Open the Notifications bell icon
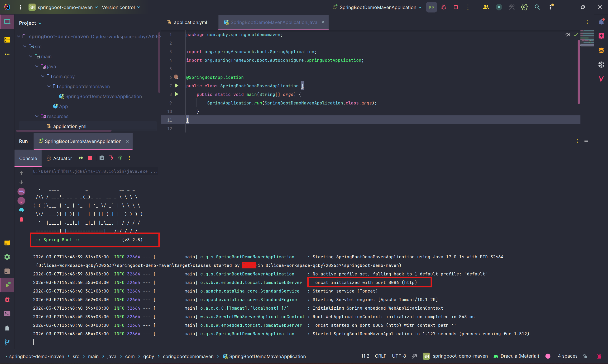The width and height of the screenshot is (608, 364). pyautogui.click(x=601, y=22)
